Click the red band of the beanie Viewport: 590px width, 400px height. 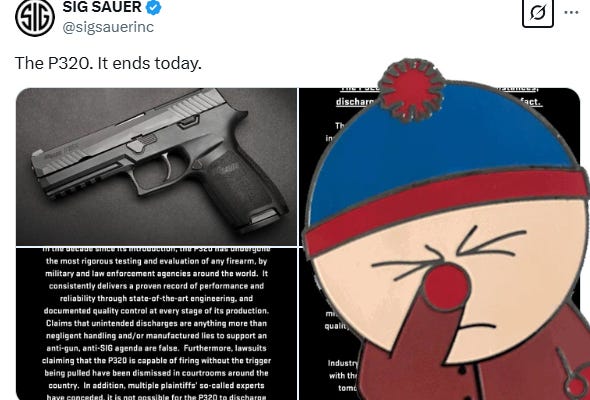pyautogui.click(x=444, y=207)
